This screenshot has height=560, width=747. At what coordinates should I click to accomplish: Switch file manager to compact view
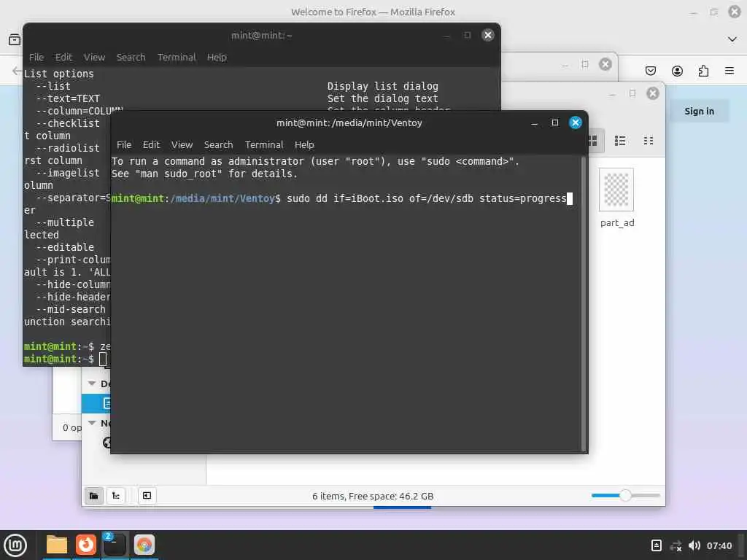(648, 141)
